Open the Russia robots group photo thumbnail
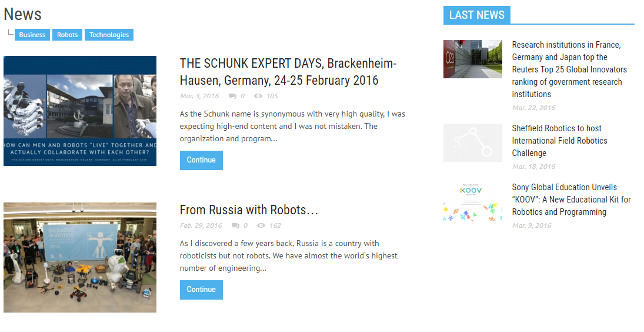The width and height of the screenshot is (644, 332). click(x=80, y=257)
